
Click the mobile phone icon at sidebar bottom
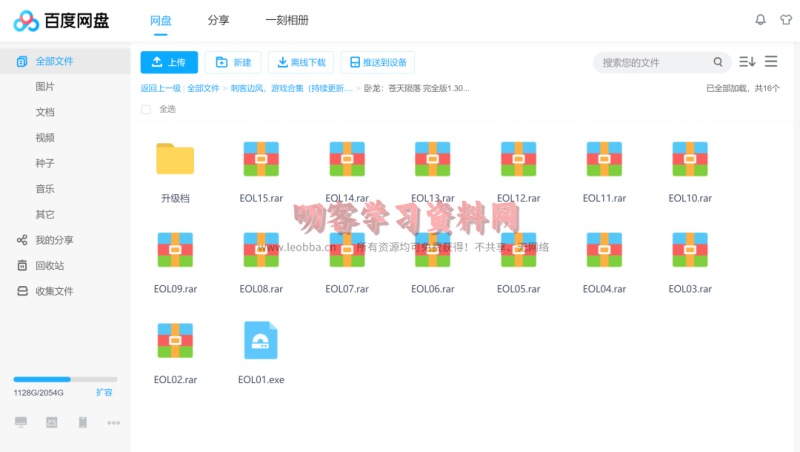(83, 422)
